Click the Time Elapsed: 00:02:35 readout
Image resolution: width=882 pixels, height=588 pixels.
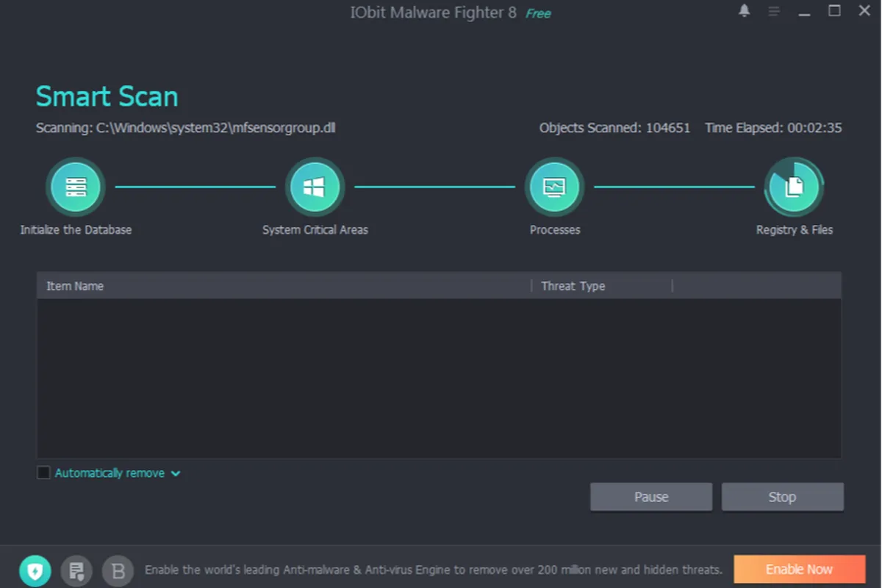pos(773,128)
